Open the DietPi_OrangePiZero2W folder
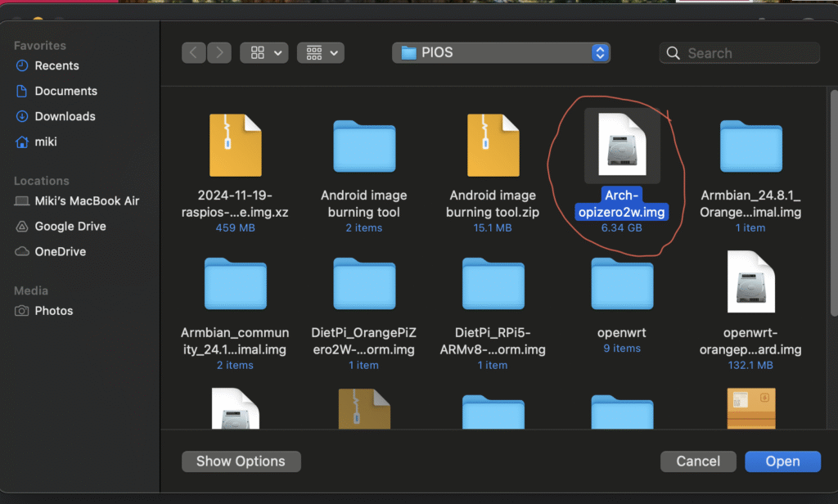838x504 pixels. click(x=364, y=284)
